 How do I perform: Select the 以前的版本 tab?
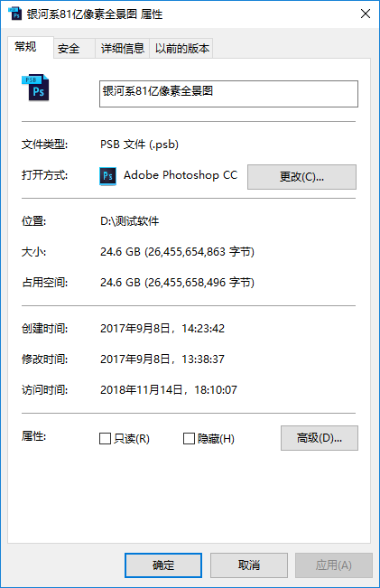[x=181, y=49]
